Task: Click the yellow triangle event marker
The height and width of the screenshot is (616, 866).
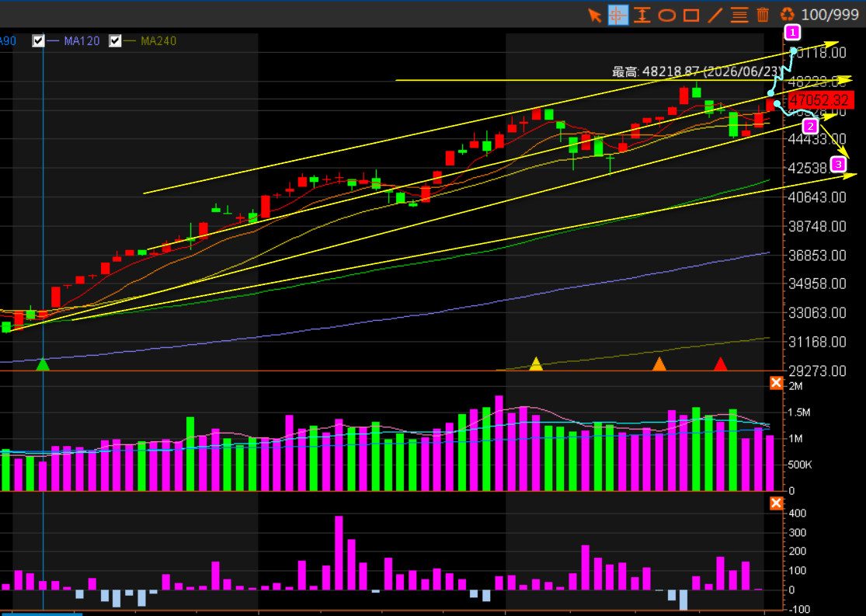Action: click(536, 364)
